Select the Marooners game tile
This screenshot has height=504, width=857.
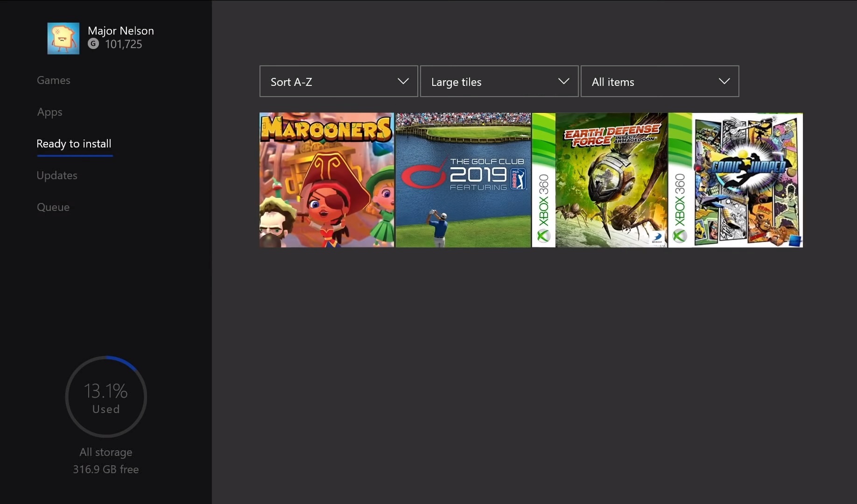pyautogui.click(x=327, y=180)
